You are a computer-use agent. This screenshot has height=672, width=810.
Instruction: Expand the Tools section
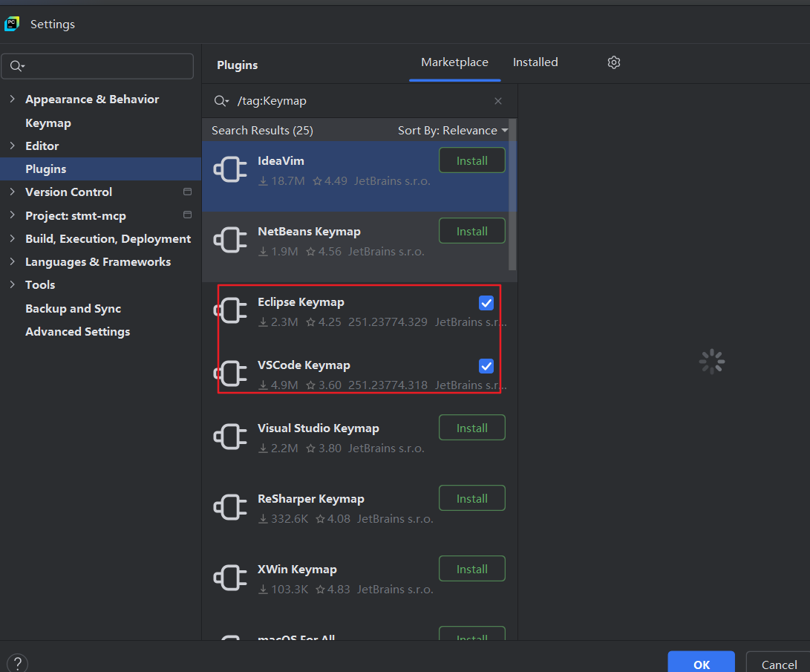(13, 284)
